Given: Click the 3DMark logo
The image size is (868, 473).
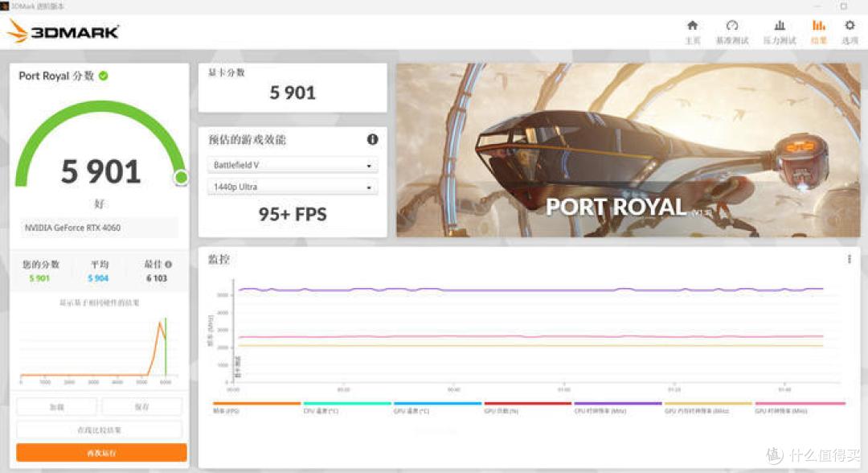Looking at the screenshot, I should [x=63, y=31].
